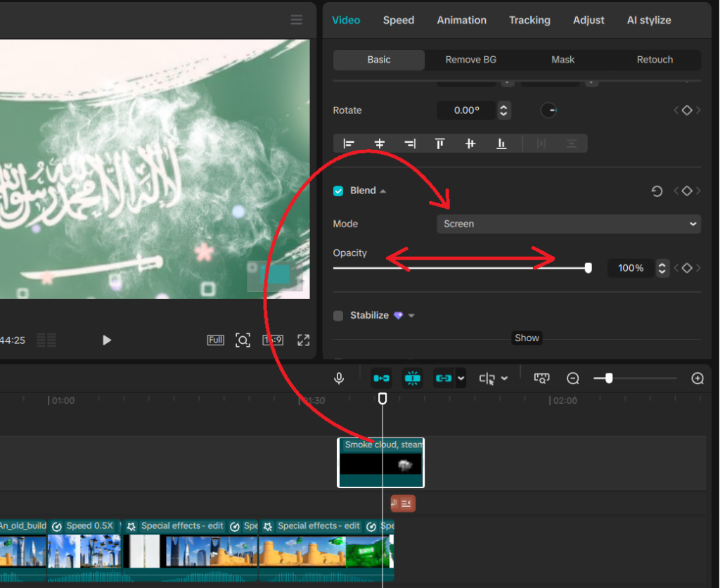Viewport: 720px width, 588px height.
Task: Toggle the timeline auto snapping button
Action: (413, 378)
